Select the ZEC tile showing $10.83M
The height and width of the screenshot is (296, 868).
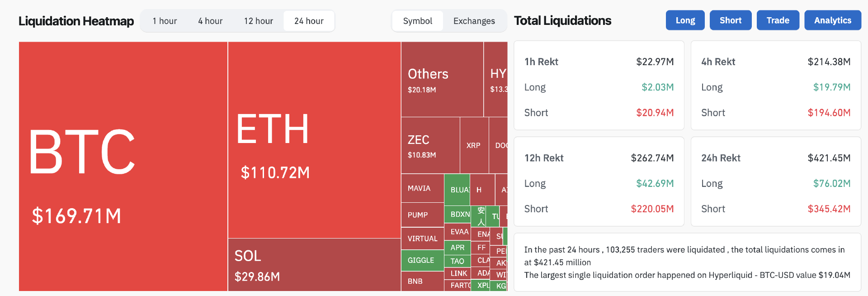pyautogui.click(x=429, y=145)
